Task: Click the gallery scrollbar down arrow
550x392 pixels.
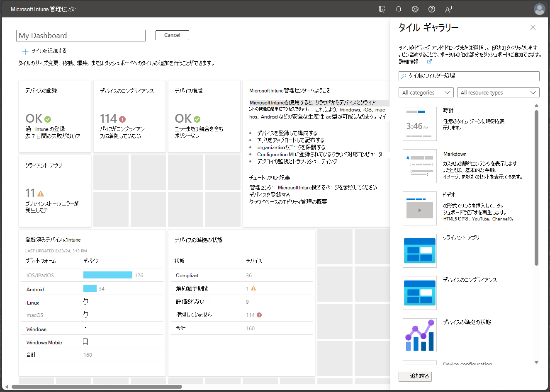Action: (536, 362)
